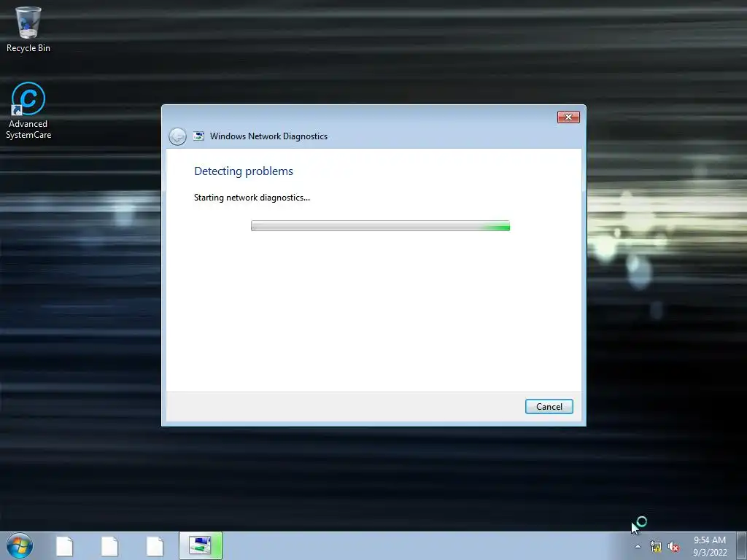The height and width of the screenshot is (560, 747).
Task: Open the second blank taskbar document icon
Action: (x=109, y=546)
